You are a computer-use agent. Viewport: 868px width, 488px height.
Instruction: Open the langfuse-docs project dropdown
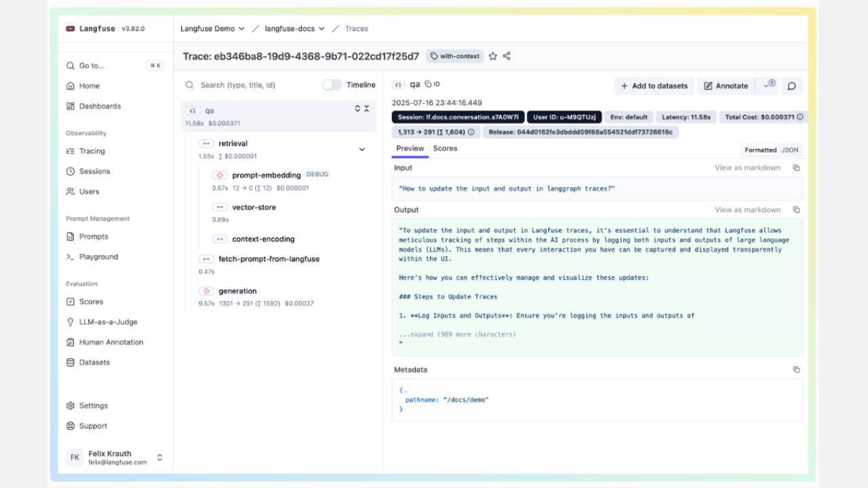[x=294, y=28]
